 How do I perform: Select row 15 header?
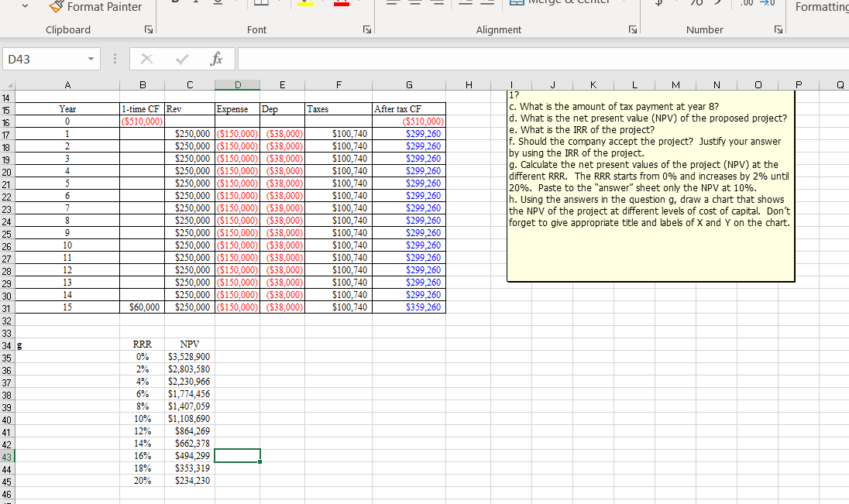6,111
